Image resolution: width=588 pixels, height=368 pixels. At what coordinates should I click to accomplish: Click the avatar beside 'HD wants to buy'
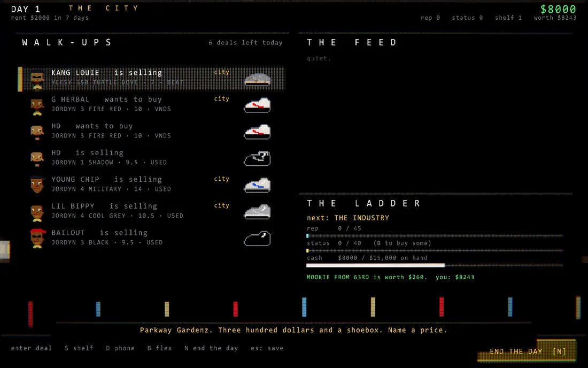[x=37, y=133]
